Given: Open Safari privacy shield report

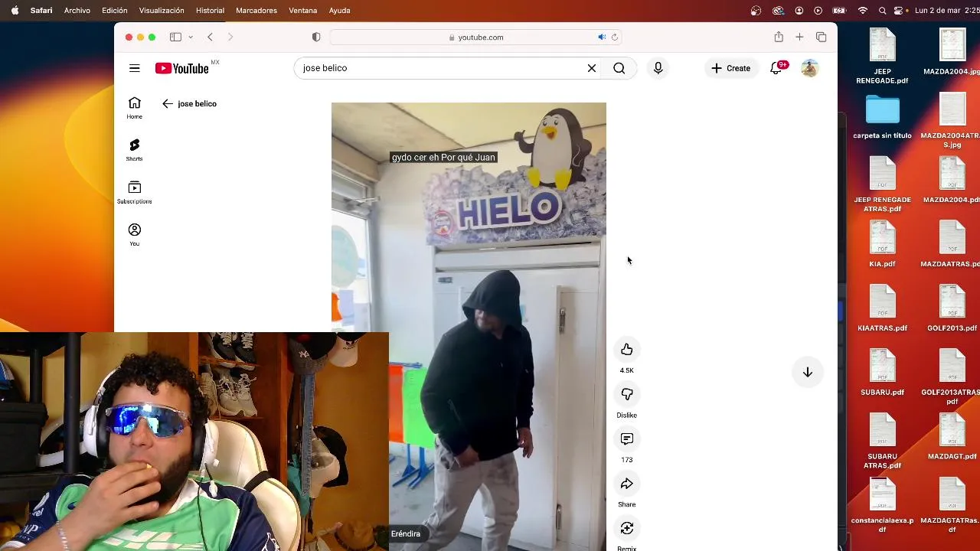Looking at the screenshot, I should tap(316, 37).
